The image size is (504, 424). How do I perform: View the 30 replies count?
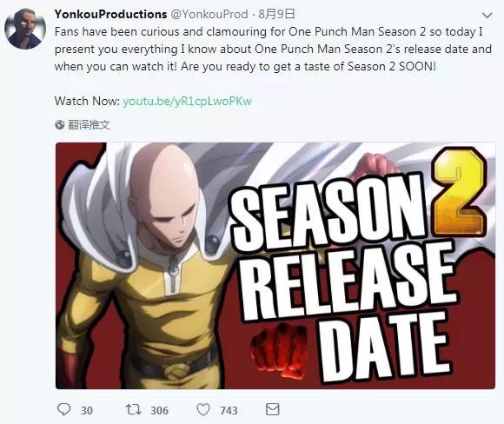point(87,410)
